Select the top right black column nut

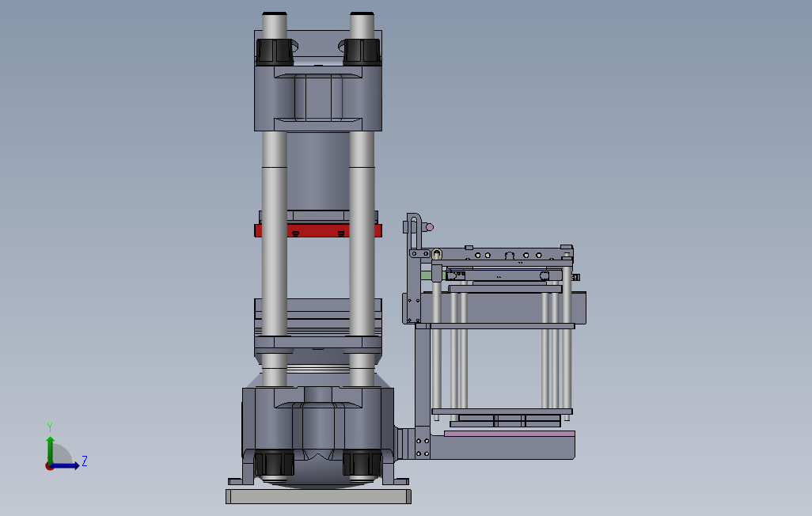pos(362,51)
